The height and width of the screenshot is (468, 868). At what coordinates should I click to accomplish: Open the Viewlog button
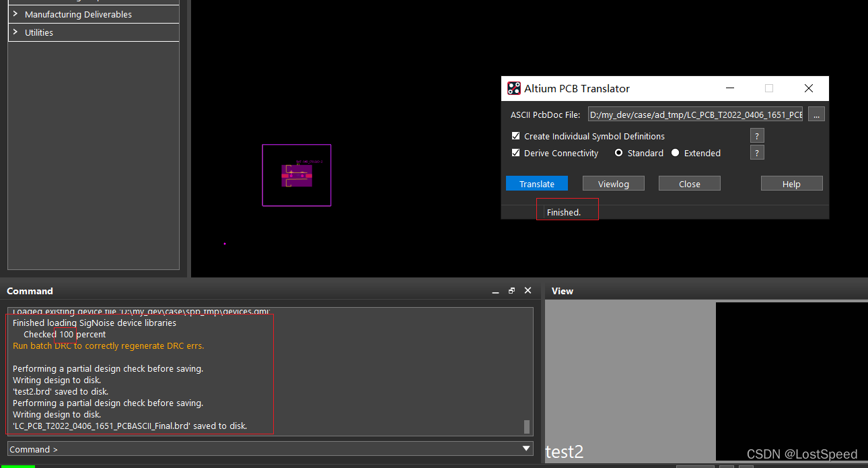coord(613,184)
